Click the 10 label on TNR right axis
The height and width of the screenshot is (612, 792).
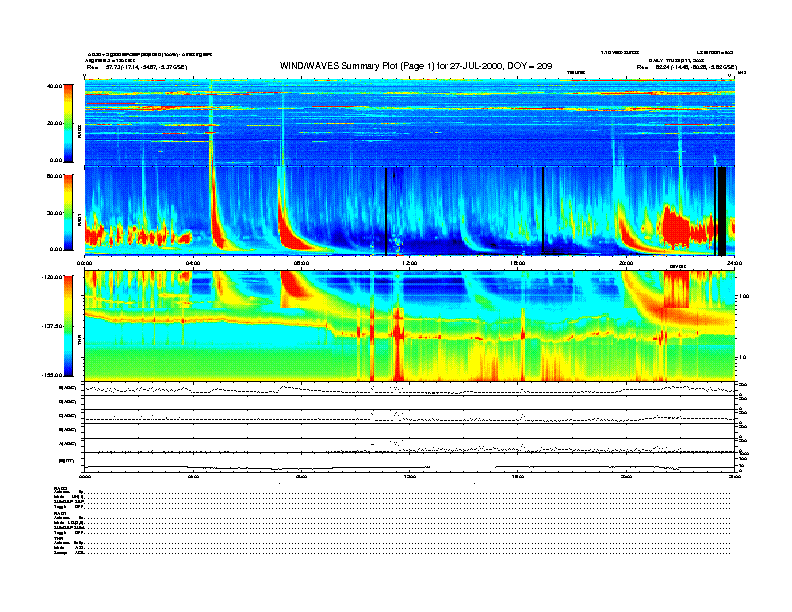pos(742,358)
